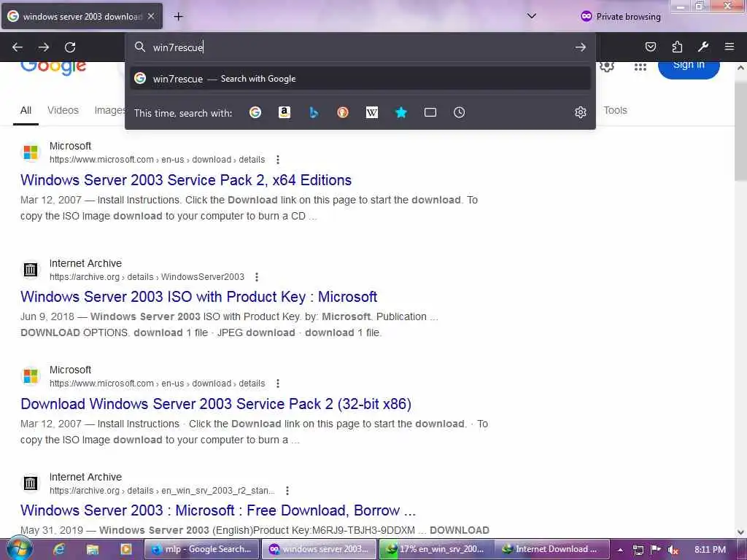
Task: Choose win7rescue Search with Google suggestion
Action: [360, 79]
